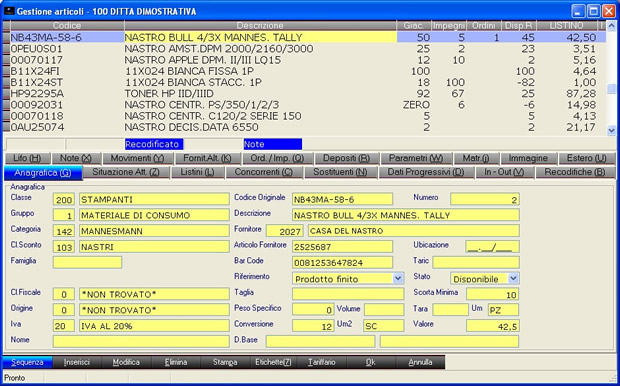
Task: Click the Classe code field
Action: [x=63, y=199]
